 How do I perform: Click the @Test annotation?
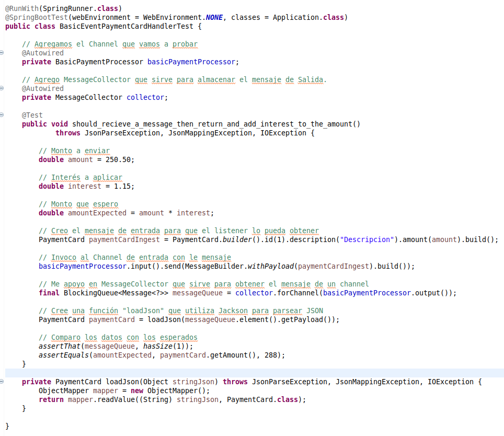(x=32, y=115)
